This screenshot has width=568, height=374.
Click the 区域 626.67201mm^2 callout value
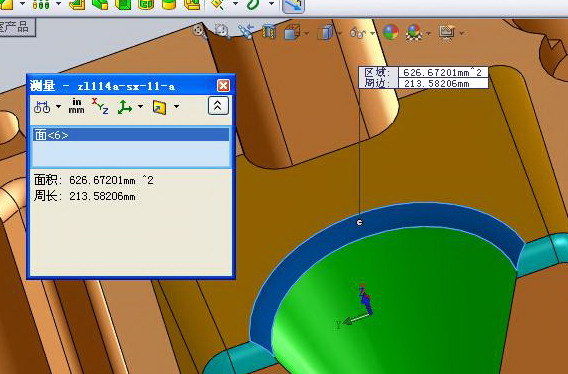coord(443,72)
